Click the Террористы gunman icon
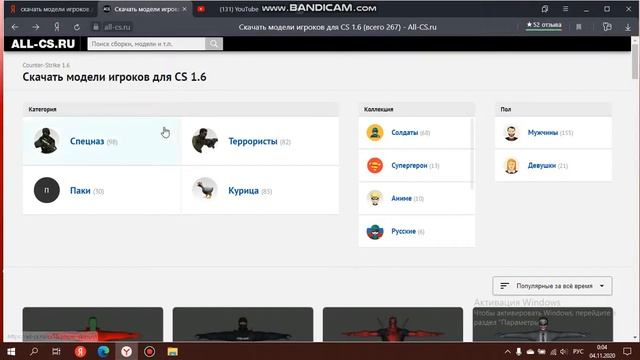640x360 pixels. point(204,140)
